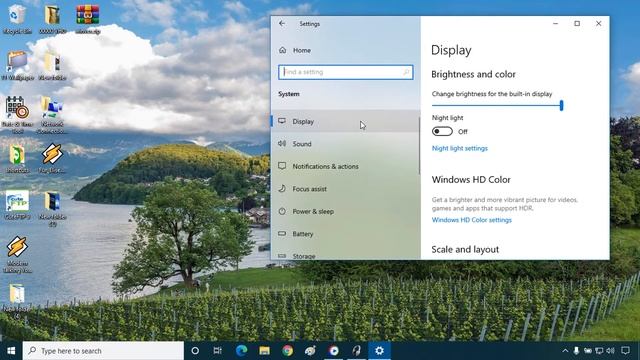Click the Settings gear on taskbar
This screenshot has width=640, height=360.
pyautogui.click(x=380, y=351)
